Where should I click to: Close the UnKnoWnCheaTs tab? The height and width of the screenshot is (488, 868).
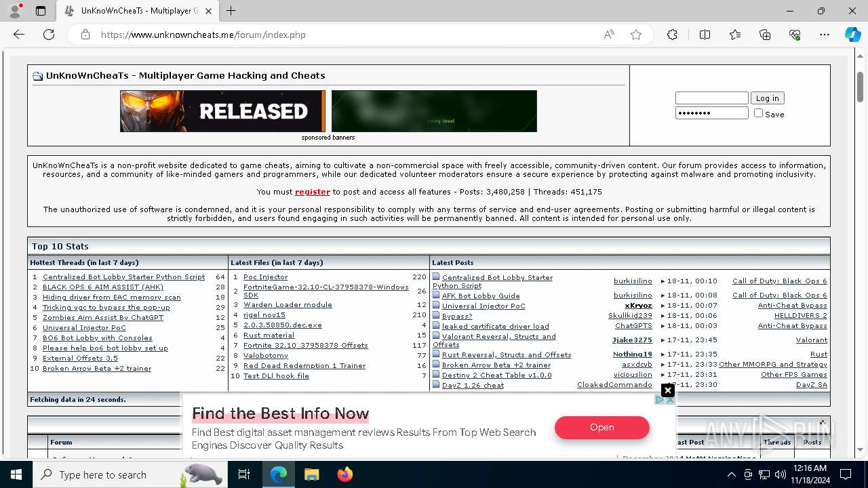pos(209,11)
